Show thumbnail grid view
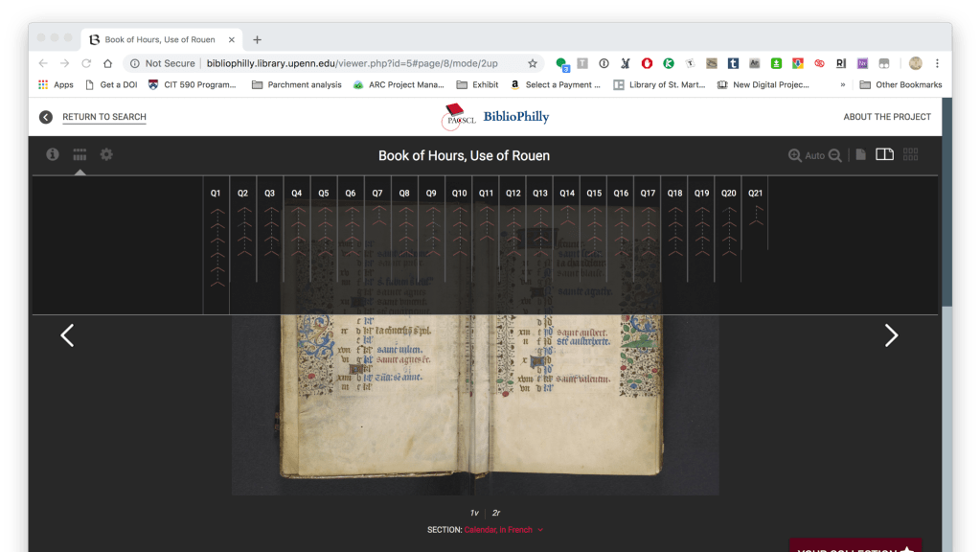Image resolution: width=980 pixels, height=552 pixels. point(910,155)
